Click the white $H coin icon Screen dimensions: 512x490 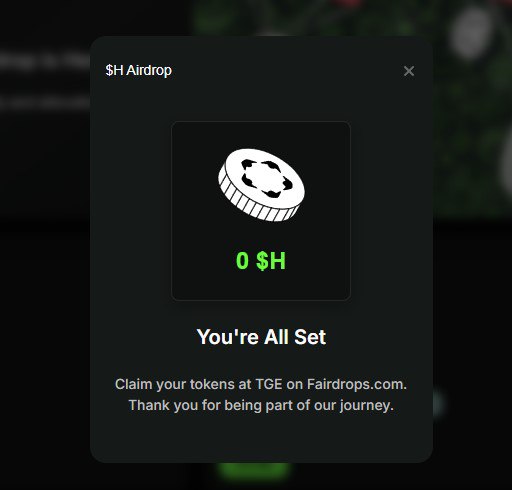point(261,185)
